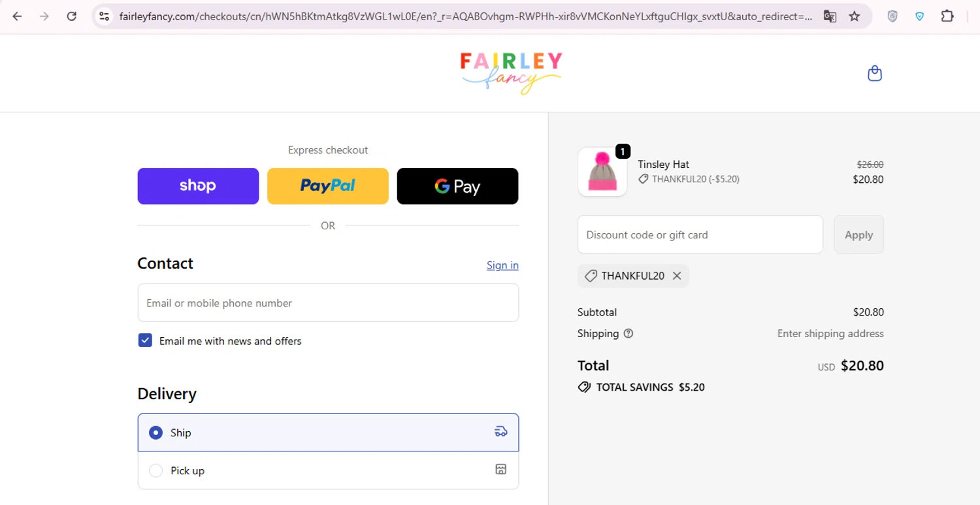Open the blue shield extension icon
This screenshot has width=980, height=505.
tap(920, 16)
